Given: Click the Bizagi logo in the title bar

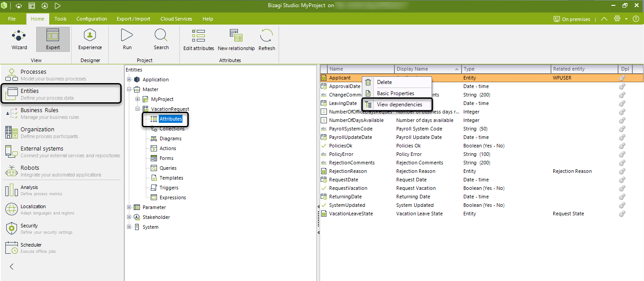Looking at the screenshot, I should [4, 6].
